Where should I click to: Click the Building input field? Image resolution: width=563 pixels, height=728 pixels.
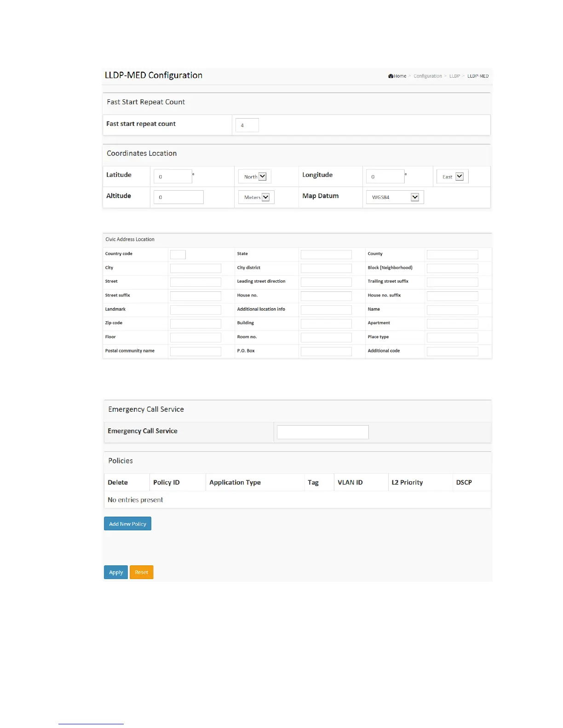click(326, 324)
